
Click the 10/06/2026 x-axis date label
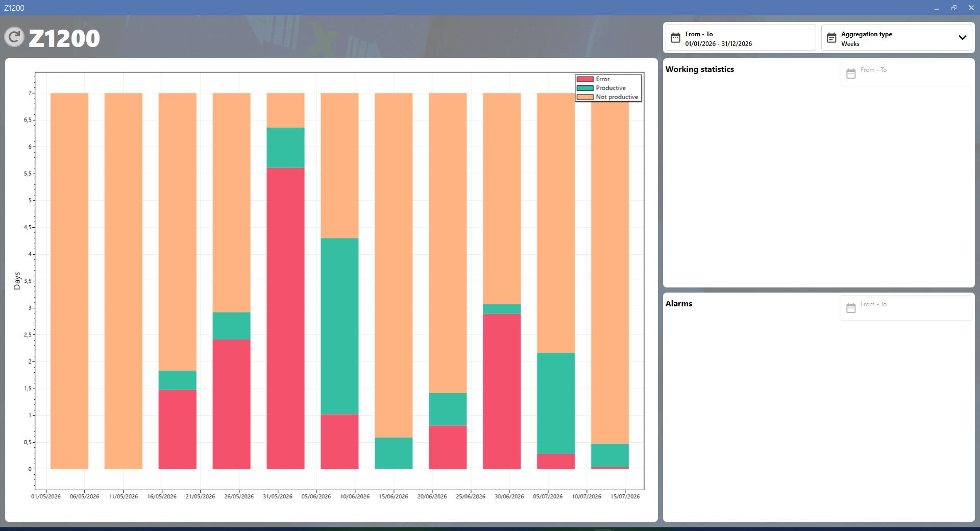click(x=355, y=496)
